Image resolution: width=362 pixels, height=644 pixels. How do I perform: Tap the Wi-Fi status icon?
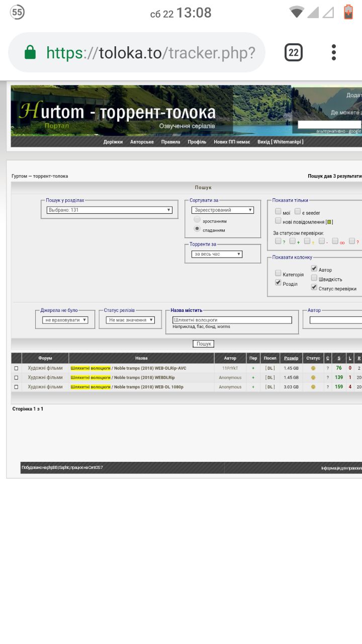297,12
